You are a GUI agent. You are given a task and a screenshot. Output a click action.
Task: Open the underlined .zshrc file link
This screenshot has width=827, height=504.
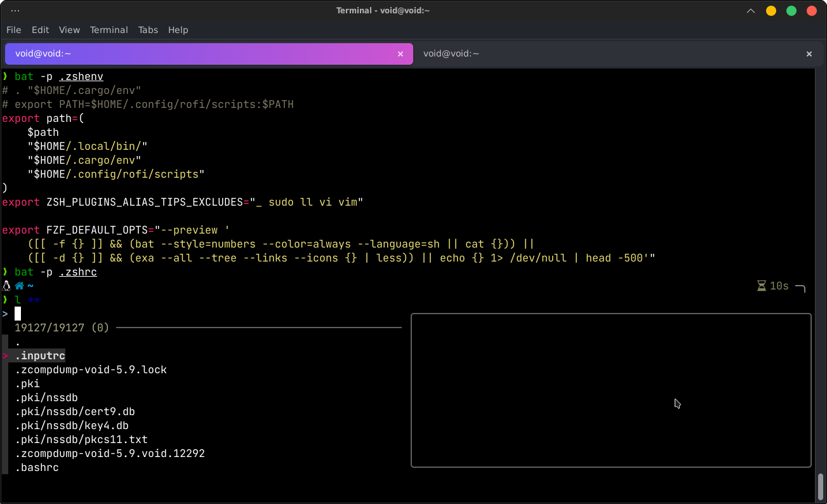(x=78, y=272)
